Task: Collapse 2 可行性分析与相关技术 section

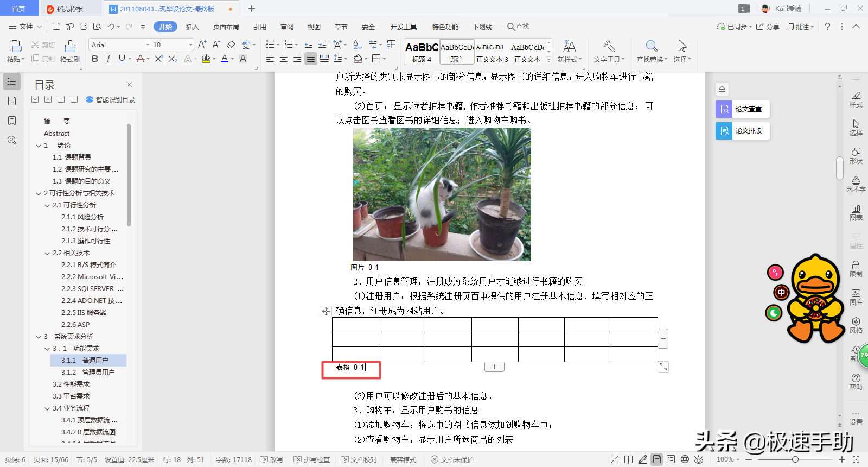Action: (39, 193)
